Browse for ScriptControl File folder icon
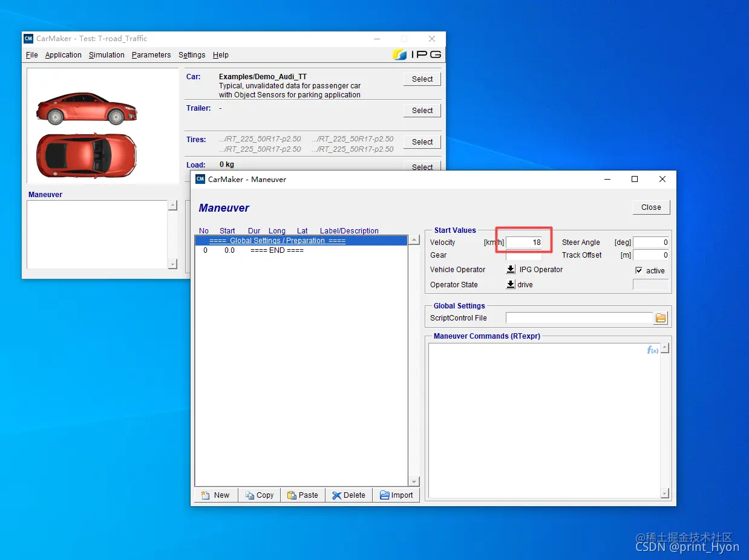Viewport: 749px width, 560px height. coord(661,318)
